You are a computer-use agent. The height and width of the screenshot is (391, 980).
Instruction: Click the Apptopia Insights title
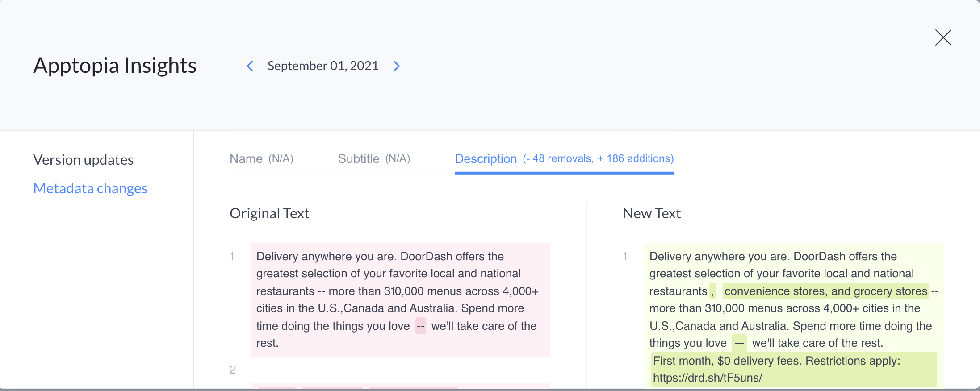click(x=114, y=65)
